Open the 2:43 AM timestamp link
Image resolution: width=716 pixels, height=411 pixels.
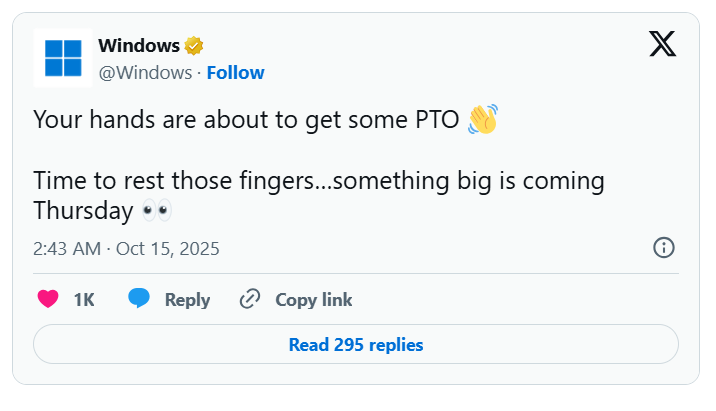pyautogui.click(x=67, y=248)
